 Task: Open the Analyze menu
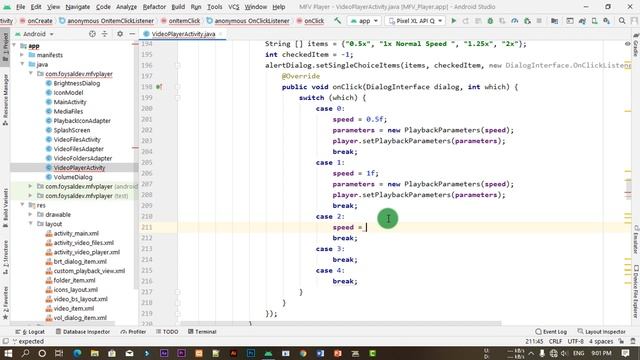tap(126, 7)
